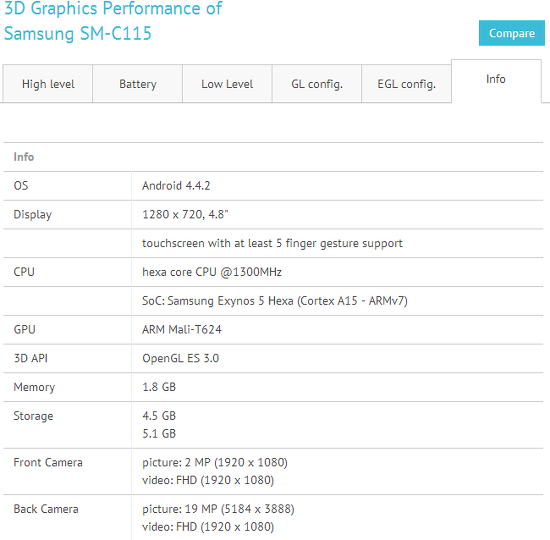
Task: Click the OpenGL ES 3.0 value
Action: pyautogui.click(x=181, y=358)
